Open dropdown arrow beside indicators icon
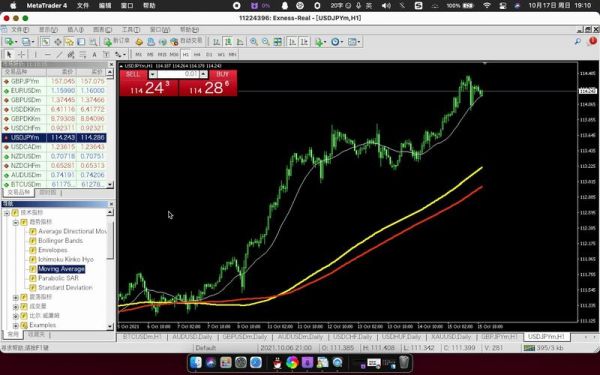This screenshot has width=600, height=375. [x=324, y=42]
